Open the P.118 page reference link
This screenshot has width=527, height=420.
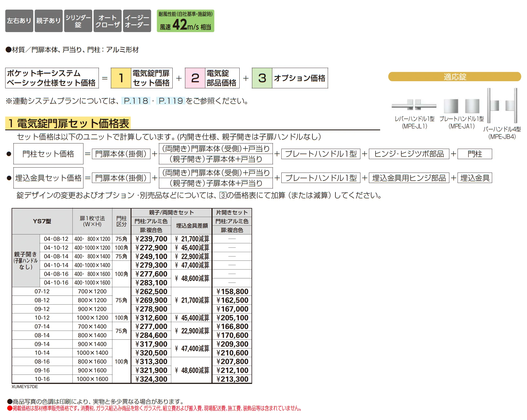click(136, 101)
